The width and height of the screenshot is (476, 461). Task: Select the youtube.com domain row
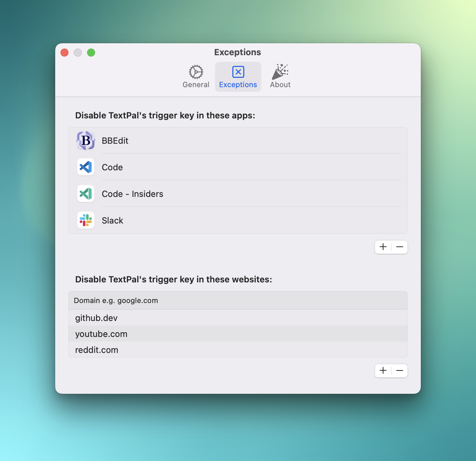click(x=101, y=334)
